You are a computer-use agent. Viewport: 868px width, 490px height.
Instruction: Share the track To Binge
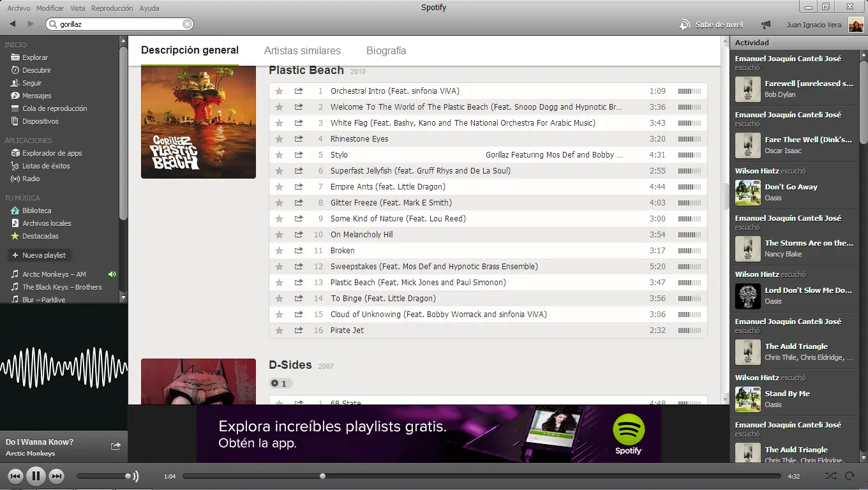[299, 298]
